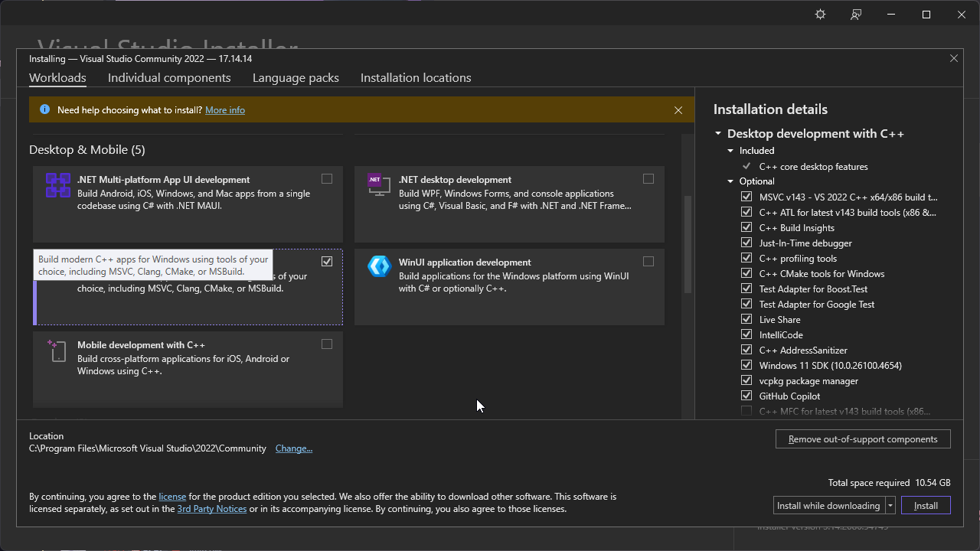
Task: Disable the GitHub Copilot optional component
Action: (x=746, y=396)
